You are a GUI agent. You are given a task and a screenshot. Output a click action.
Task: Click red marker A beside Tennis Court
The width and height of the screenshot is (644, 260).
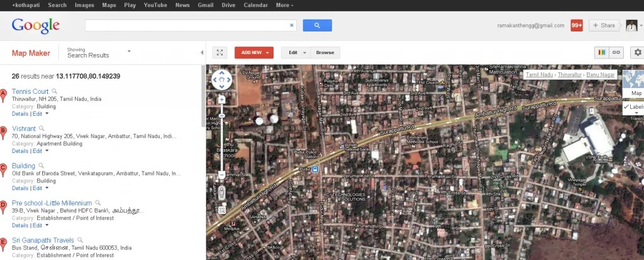3,96
